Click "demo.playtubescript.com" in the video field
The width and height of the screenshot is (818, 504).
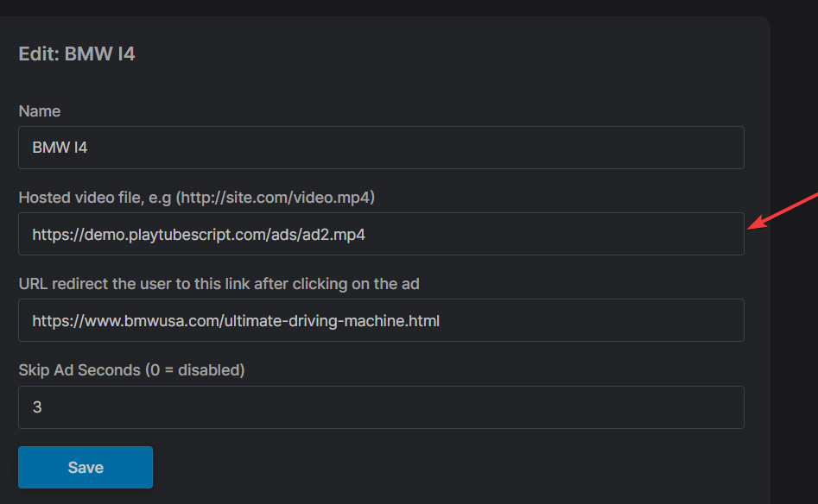[162, 234]
